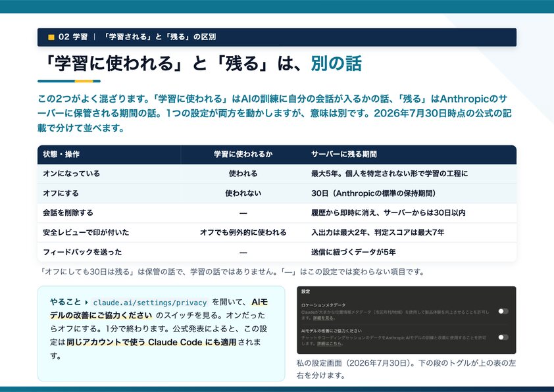This screenshot has width=554, height=392.
Task: Select the 状態・操作 column header
Action: 61,155
